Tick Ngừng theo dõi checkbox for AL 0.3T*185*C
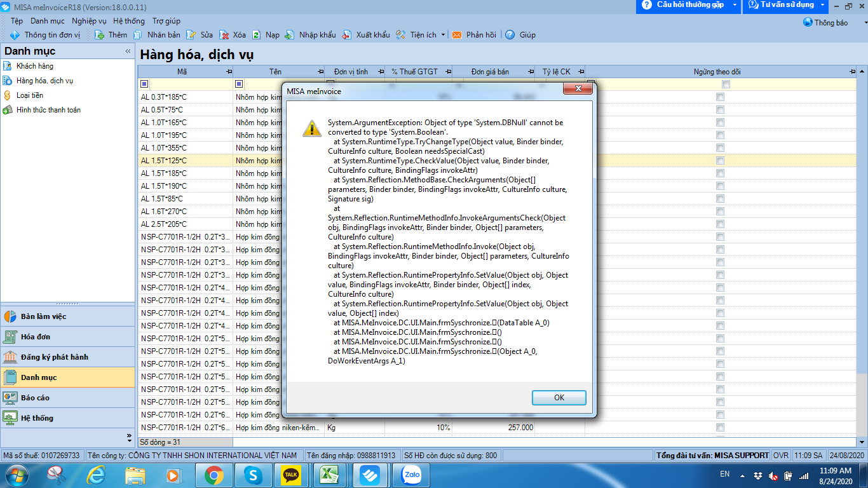Viewport: 868px width, 488px height. [720, 97]
